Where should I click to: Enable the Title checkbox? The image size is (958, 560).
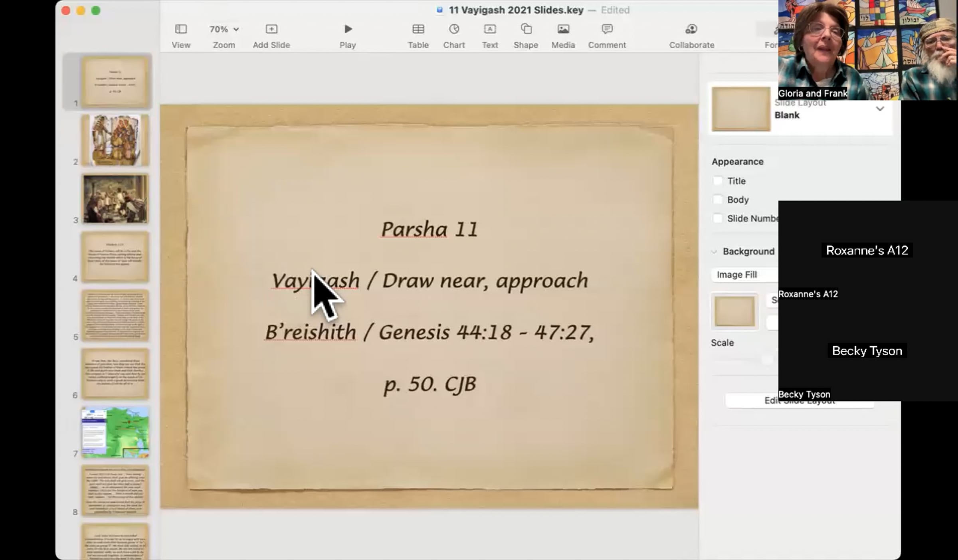tap(717, 181)
